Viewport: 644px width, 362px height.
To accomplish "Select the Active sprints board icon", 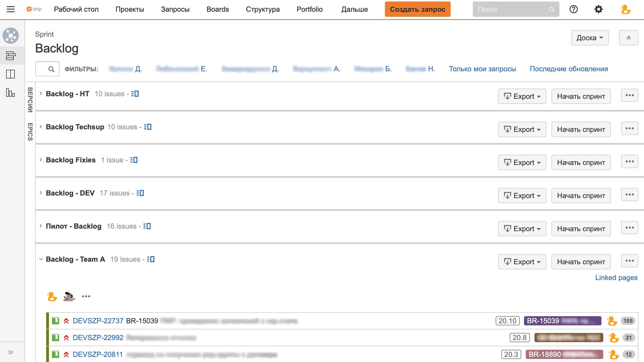I will pos(11,74).
